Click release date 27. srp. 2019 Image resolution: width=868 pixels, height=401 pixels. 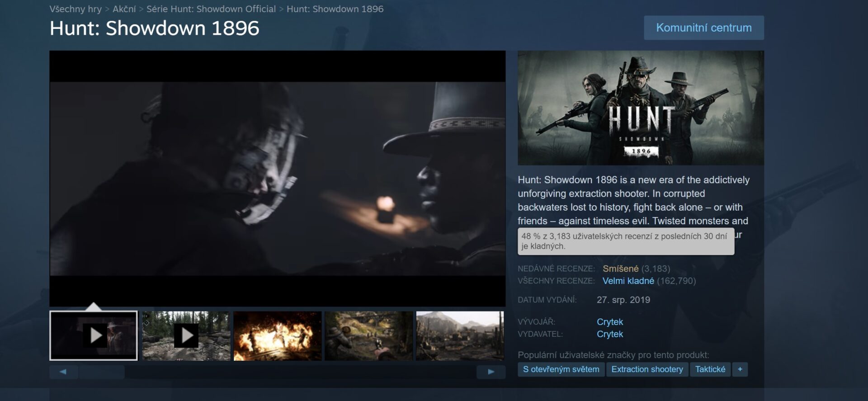[x=623, y=300]
